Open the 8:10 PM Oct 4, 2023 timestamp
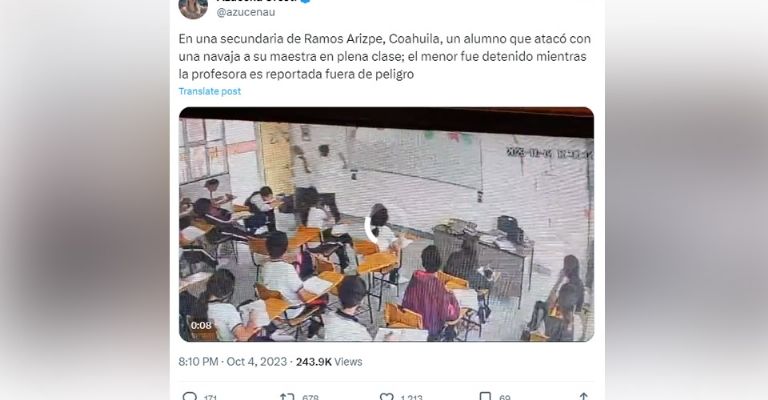 pyautogui.click(x=233, y=362)
